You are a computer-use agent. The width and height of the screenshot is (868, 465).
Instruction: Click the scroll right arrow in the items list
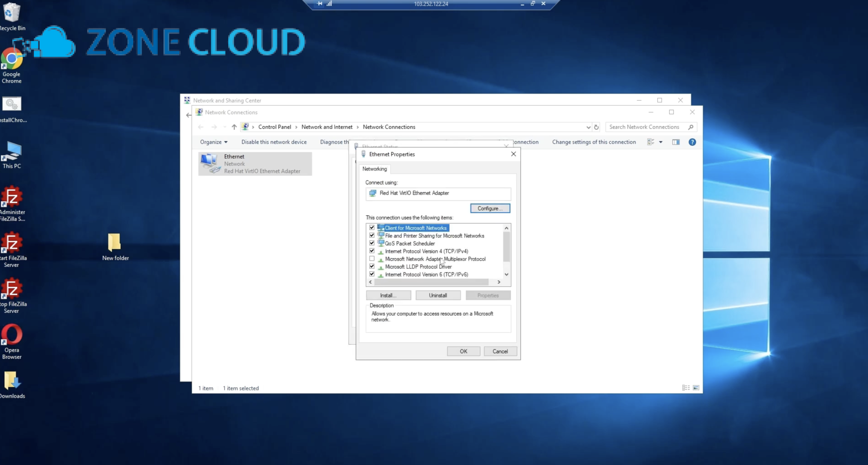click(499, 282)
